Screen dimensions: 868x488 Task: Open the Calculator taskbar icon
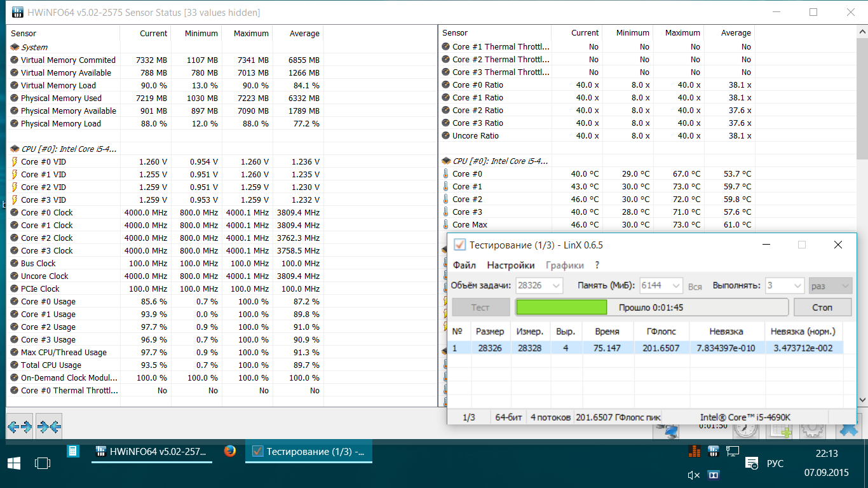pos(73,451)
